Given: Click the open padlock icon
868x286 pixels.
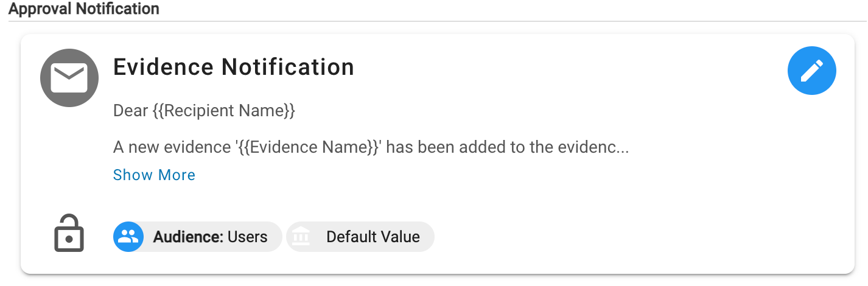Looking at the screenshot, I should point(69,234).
